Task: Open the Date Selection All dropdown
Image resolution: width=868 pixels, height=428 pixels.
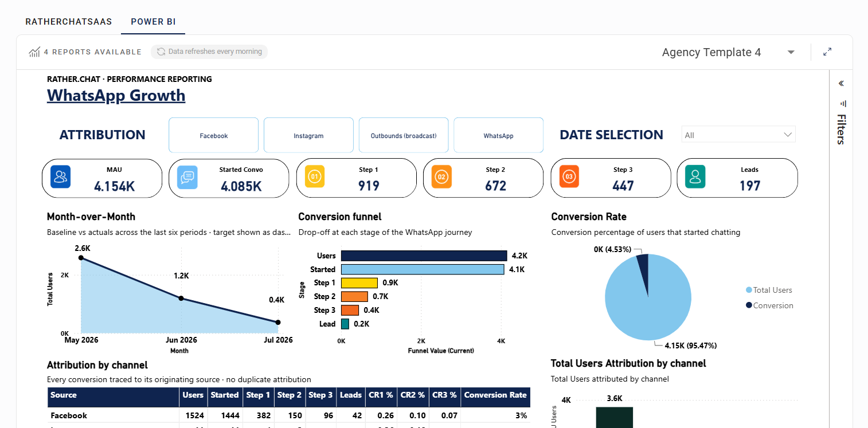Action: 738,135
